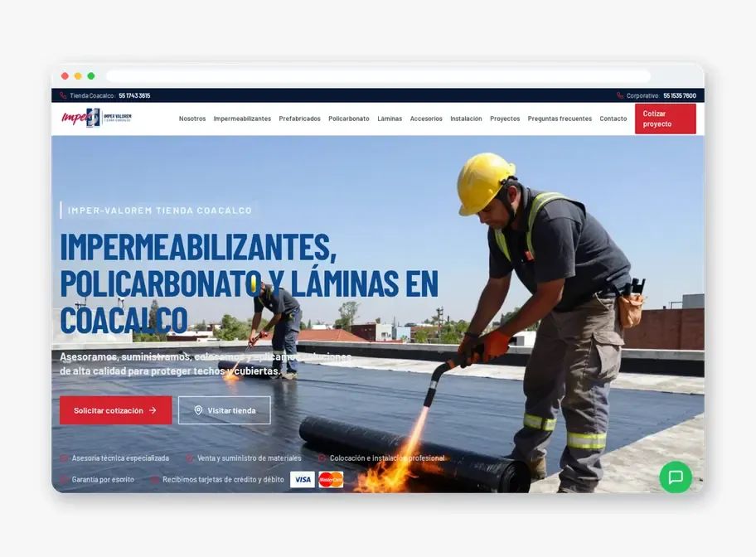Image resolution: width=756 pixels, height=557 pixels.
Task: Click the green browser window dot
Action: [90, 75]
